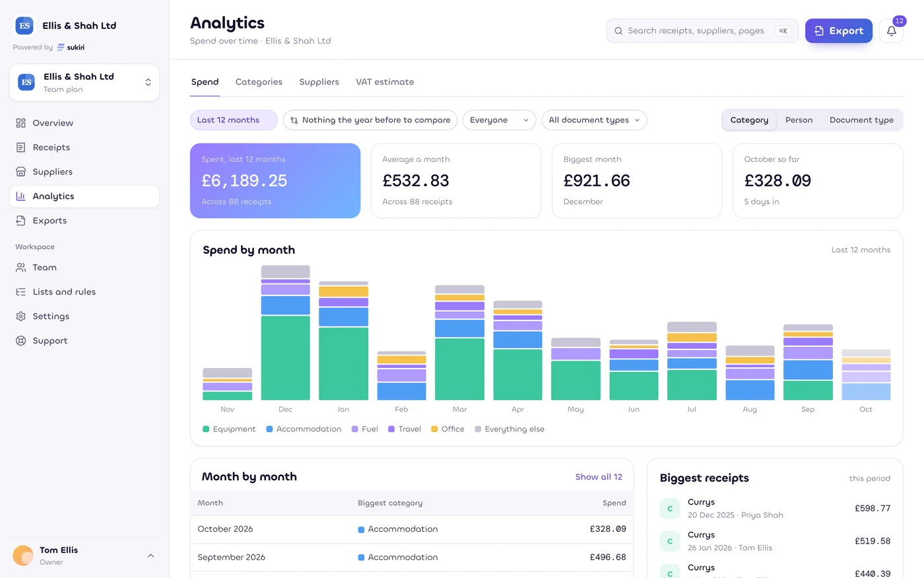Image resolution: width=924 pixels, height=578 pixels.
Task: Click the Overview grid icon in sidebar
Action: coord(21,123)
